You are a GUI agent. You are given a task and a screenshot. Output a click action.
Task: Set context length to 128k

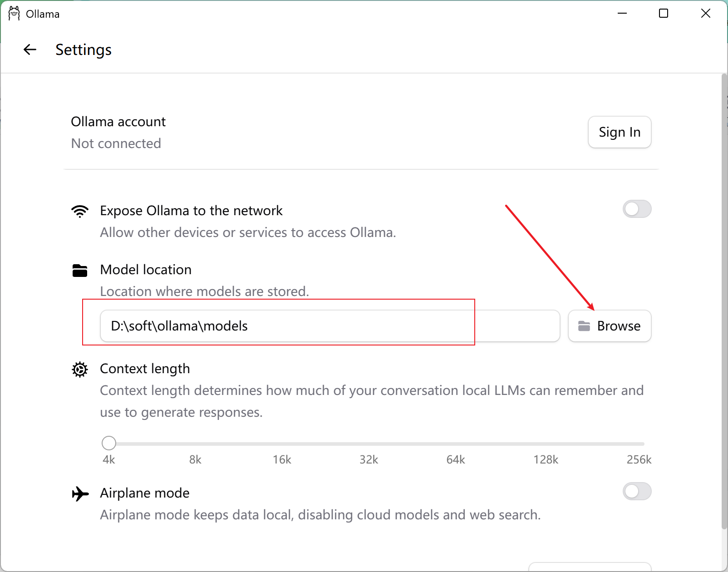[546, 460]
